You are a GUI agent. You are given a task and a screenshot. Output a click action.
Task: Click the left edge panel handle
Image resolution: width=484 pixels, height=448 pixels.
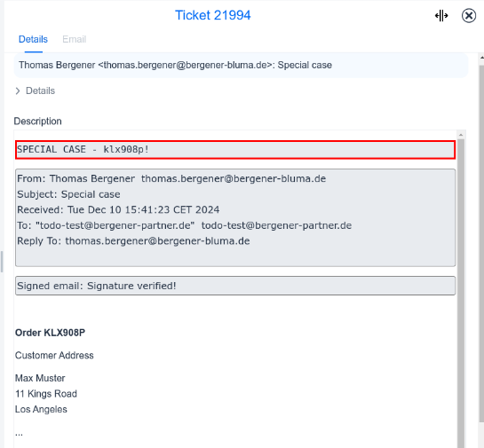click(x=2, y=262)
